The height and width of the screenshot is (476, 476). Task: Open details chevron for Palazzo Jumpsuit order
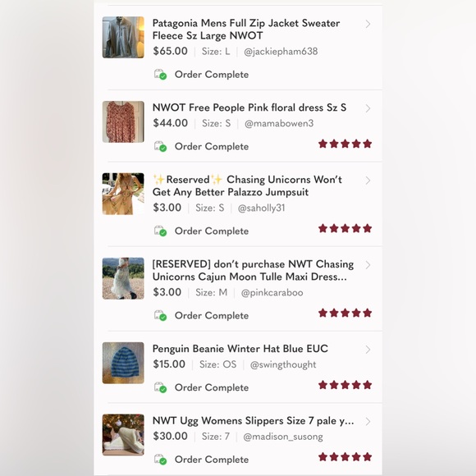tap(368, 181)
